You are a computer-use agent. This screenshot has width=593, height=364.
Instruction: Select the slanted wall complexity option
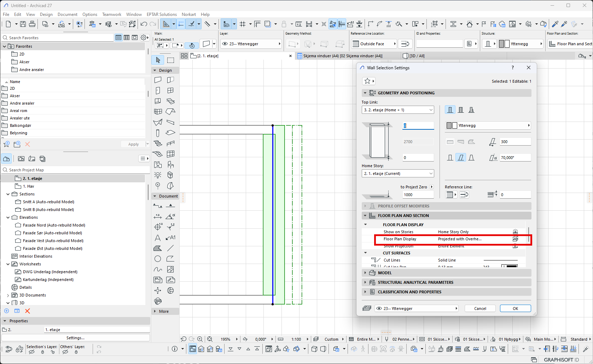pyautogui.click(x=460, y=158)
